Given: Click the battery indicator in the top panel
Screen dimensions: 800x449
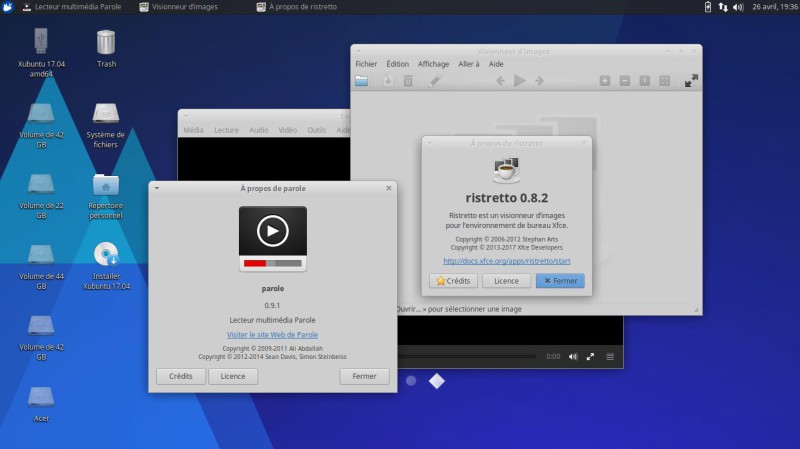Looking at the screenshot, I should pyautogui.click(x=708, y=7).
